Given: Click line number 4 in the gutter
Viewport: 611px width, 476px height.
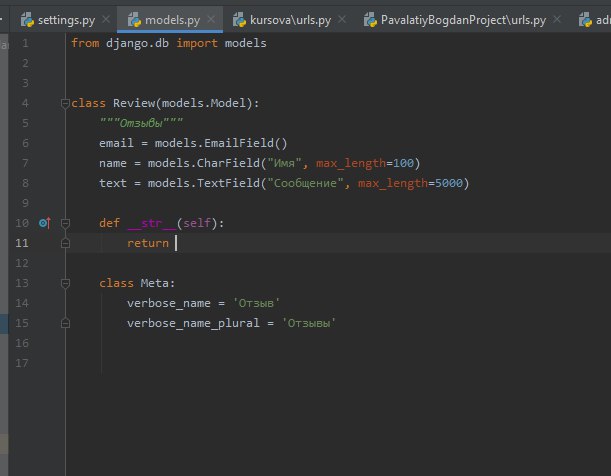Looking at the screenshot, I should [25, 103].
